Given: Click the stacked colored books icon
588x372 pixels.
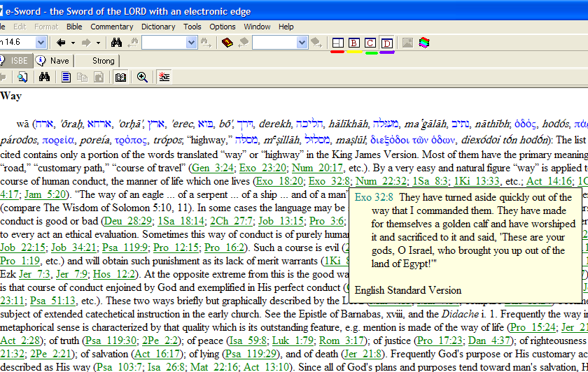Looking at the screenshot, I should [x=424, y=43].
